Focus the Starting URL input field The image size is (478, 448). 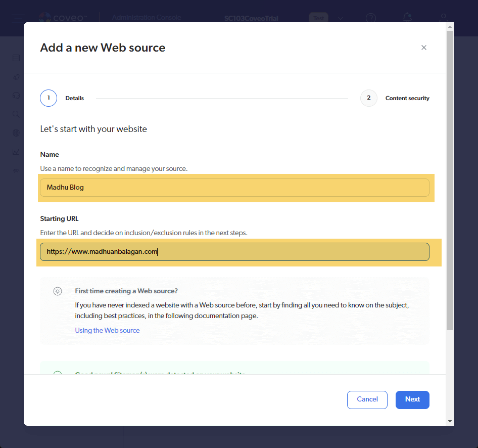[x=234, y=252]
